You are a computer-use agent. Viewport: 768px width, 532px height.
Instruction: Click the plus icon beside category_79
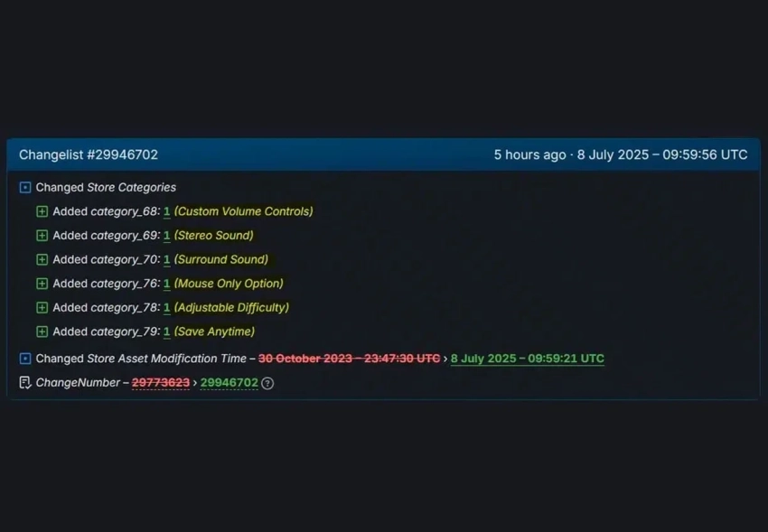[42, 331]
